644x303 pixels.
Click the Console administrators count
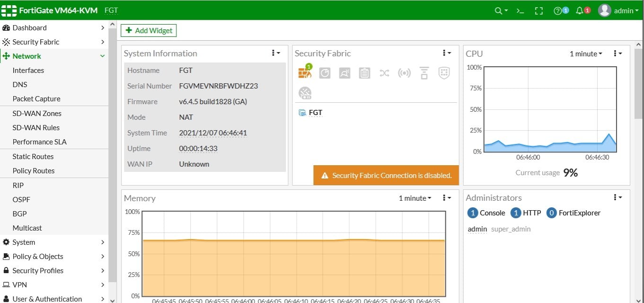pos(472,213)
